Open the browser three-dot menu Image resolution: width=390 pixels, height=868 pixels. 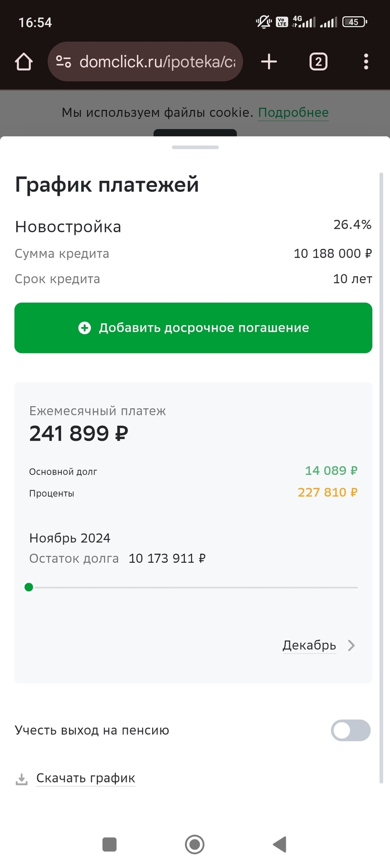(366, 61)
